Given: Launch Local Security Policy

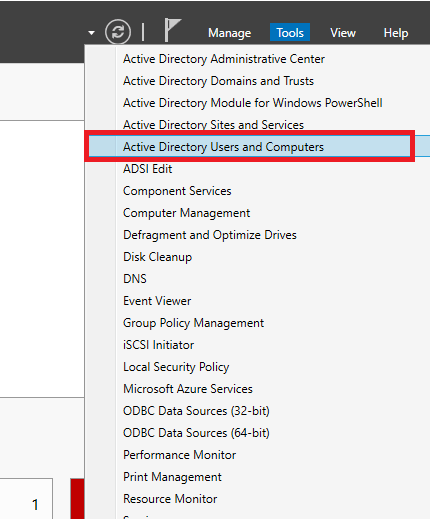Looking at the screenshot, I should [176, 367].
